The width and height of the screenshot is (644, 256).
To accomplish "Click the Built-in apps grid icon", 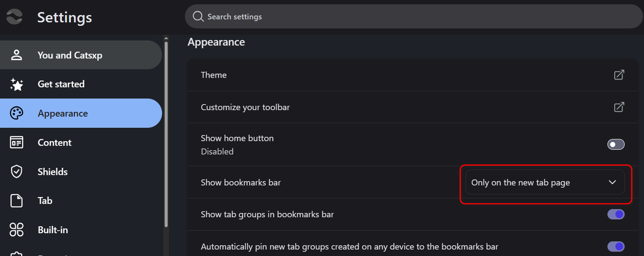I will click(x=17, y=230).
